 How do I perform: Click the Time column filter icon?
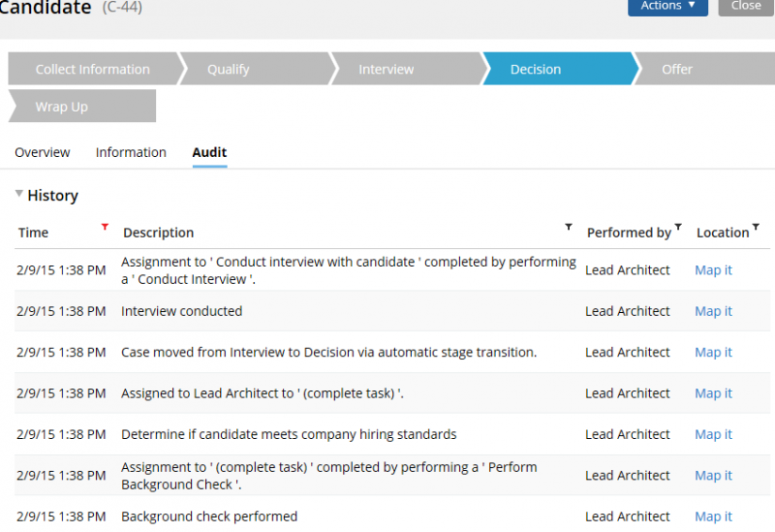[x=105, y=227]
